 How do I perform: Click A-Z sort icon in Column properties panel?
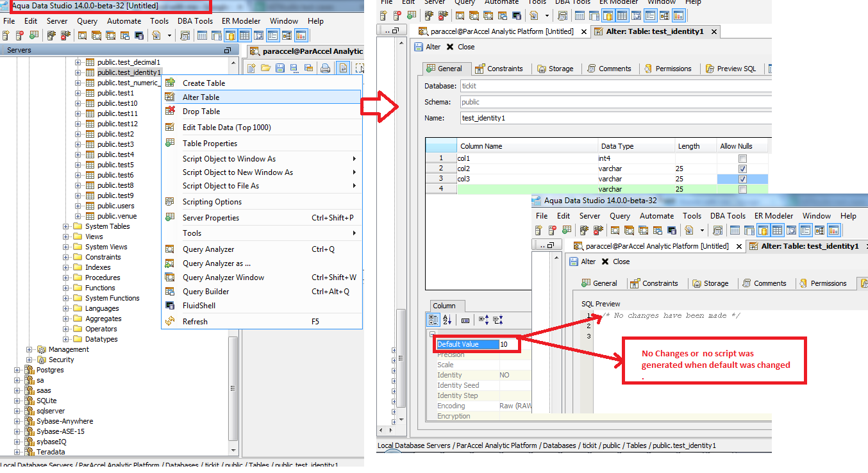447,319
